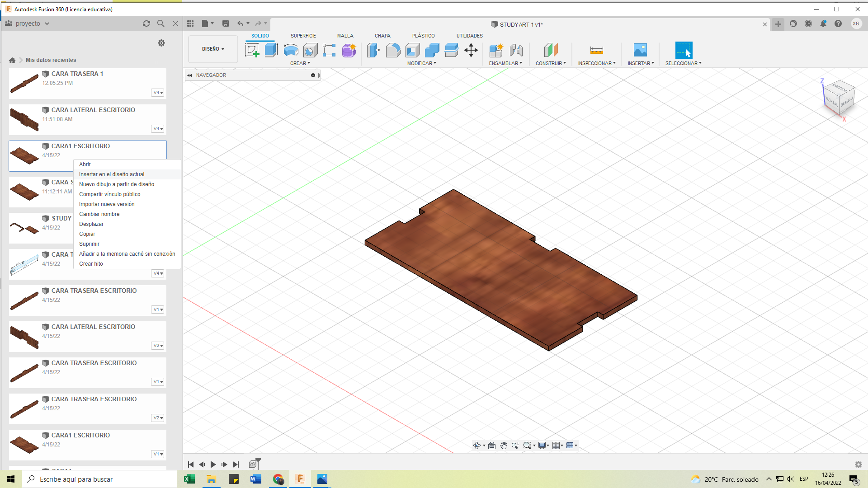Click the Insert image icon under Insertar
868x488 pixels.
640,50
